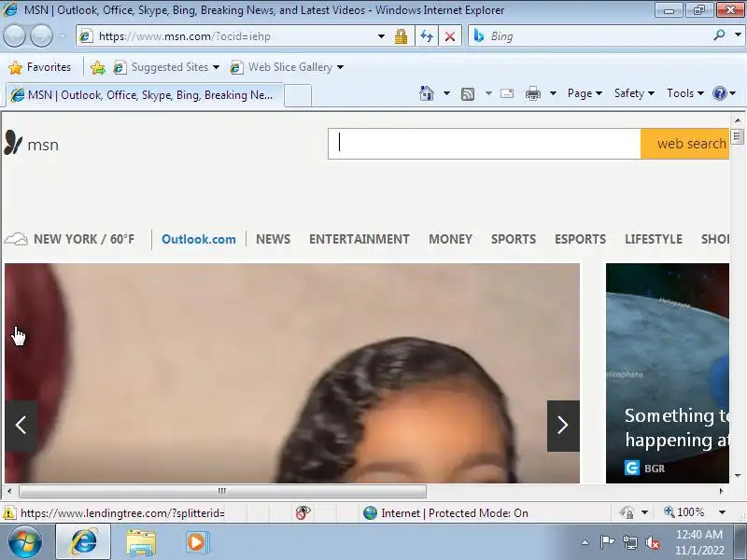Screen dimensions: 747x560
Task: Open Windows Explorer from taskbar
Action: [x=141, y=542]
